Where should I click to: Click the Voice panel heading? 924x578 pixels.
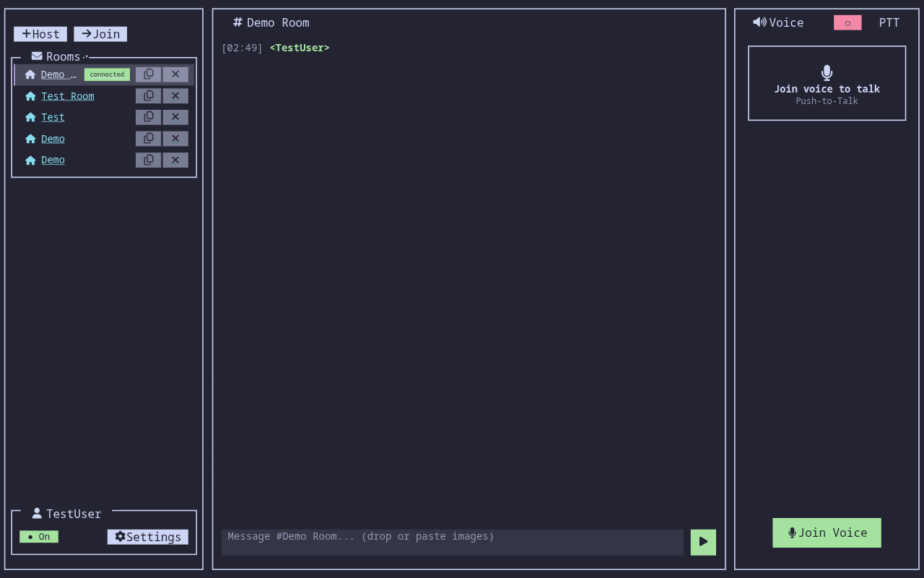786,22
